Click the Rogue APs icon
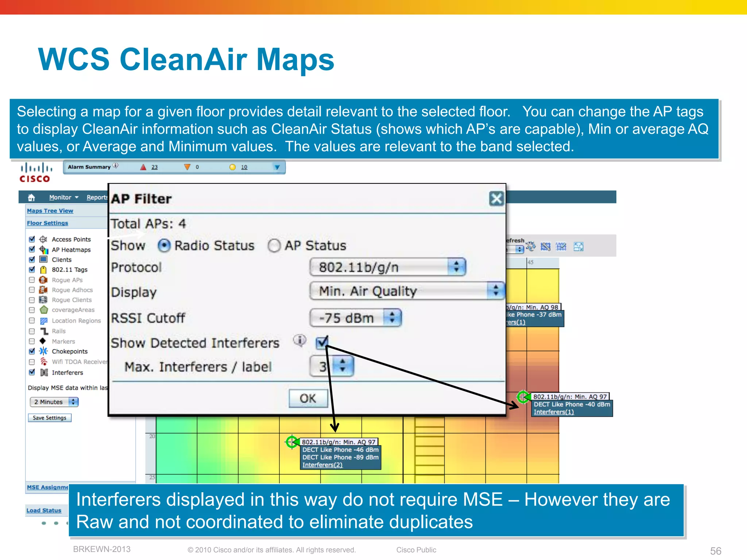Screen dimensions: 747x560 click(43, 280)
